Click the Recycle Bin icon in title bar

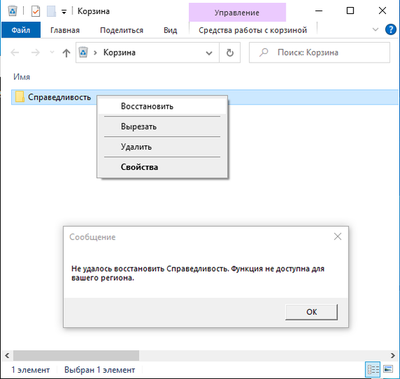[x=12, y=11]
